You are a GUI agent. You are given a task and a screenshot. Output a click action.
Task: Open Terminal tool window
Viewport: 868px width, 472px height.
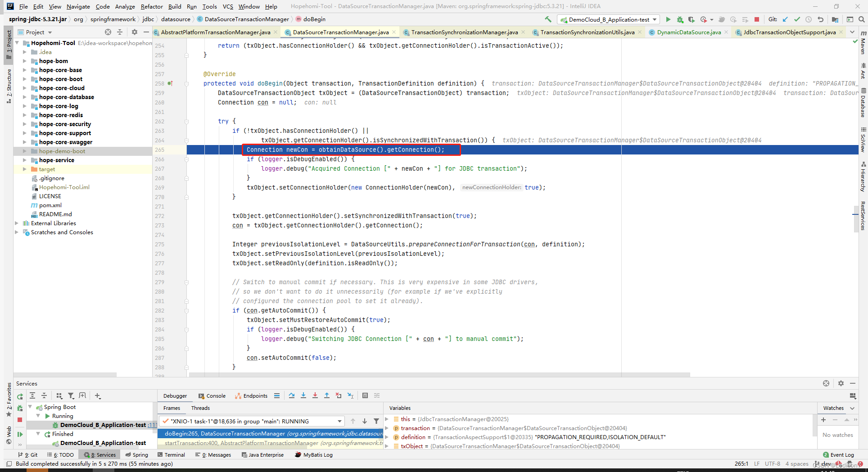[171, 455]
